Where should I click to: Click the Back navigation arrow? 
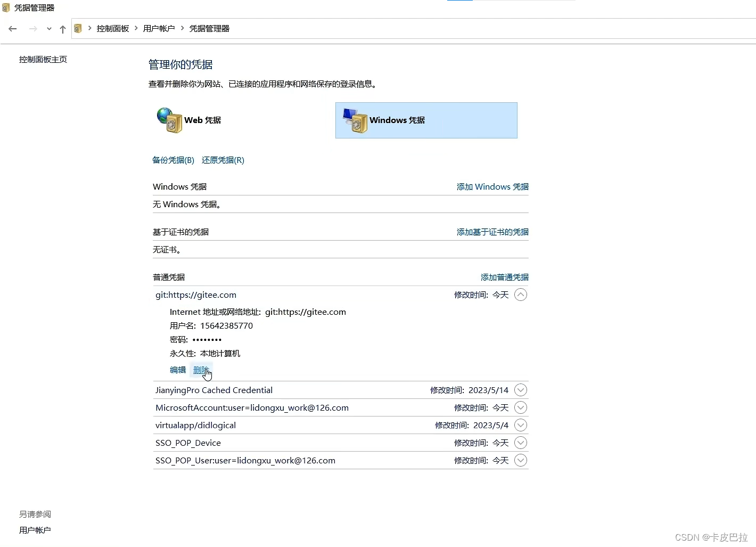click(13, 29)
